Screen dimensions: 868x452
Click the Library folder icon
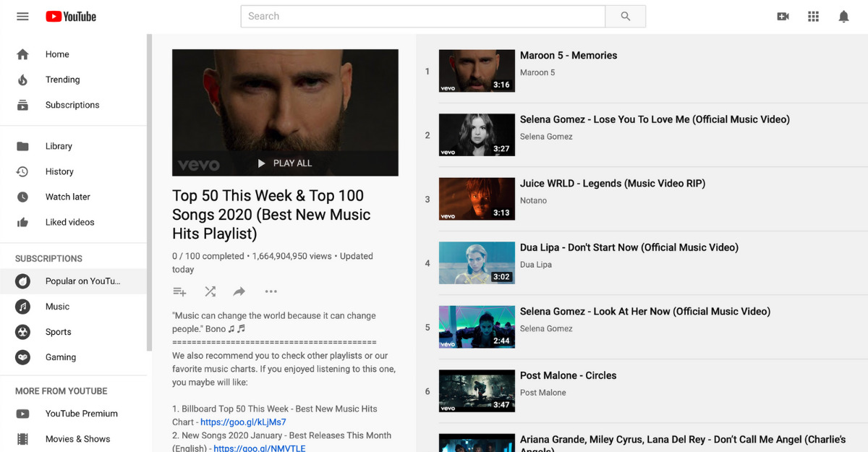click(x=22, y=146)
